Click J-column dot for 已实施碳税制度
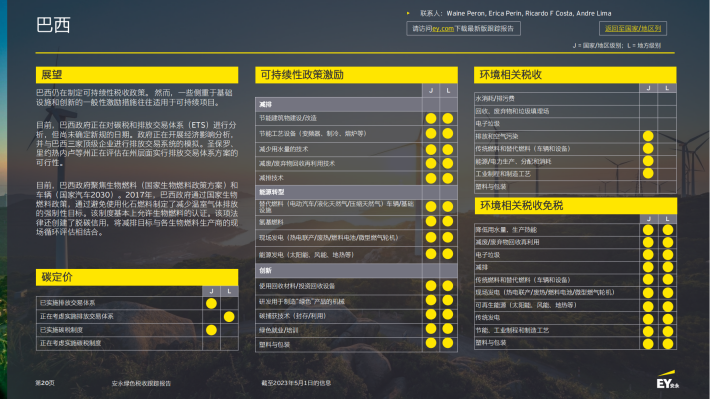 (x=211, y=330)
